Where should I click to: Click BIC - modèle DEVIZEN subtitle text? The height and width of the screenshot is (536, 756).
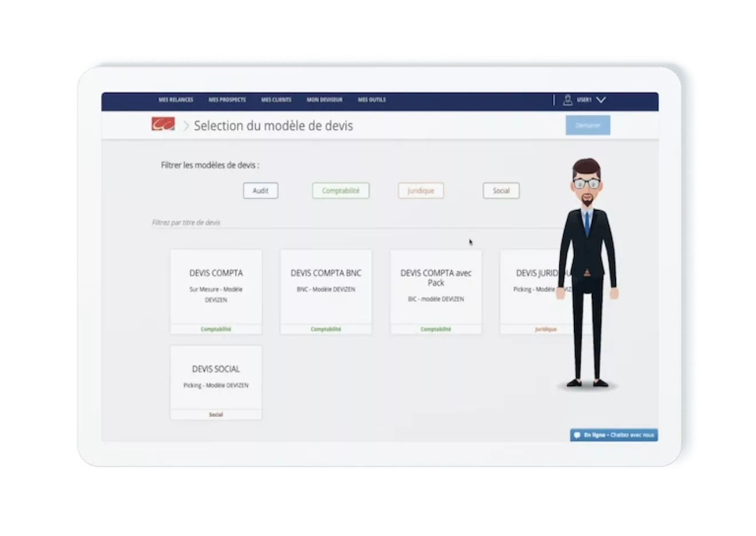tap(436, 299)
